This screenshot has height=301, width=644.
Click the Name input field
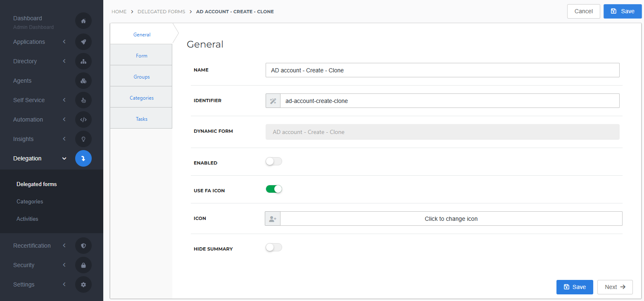click(442, 70)
